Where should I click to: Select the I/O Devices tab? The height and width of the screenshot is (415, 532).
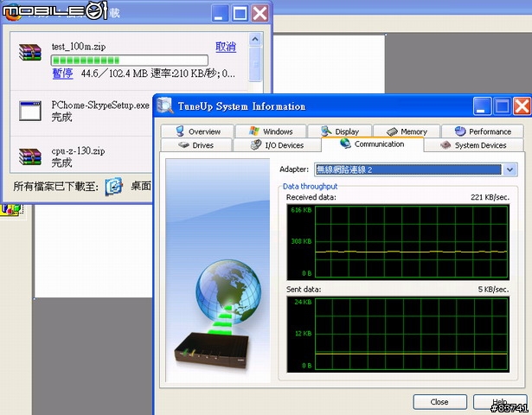[277, 145]
